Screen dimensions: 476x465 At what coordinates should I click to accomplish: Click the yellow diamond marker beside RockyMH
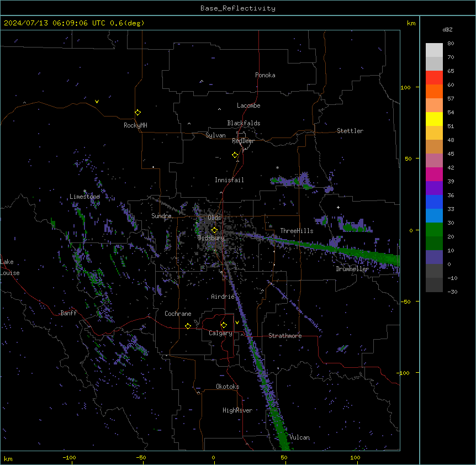pyautogui.click(x=137, y=113)
